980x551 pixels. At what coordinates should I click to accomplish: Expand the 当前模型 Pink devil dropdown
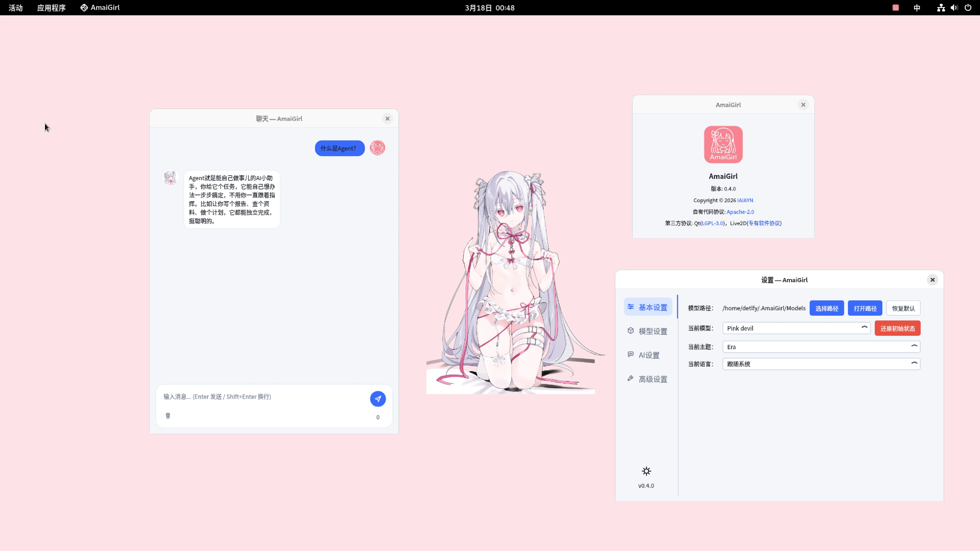(x=796, y=328)
